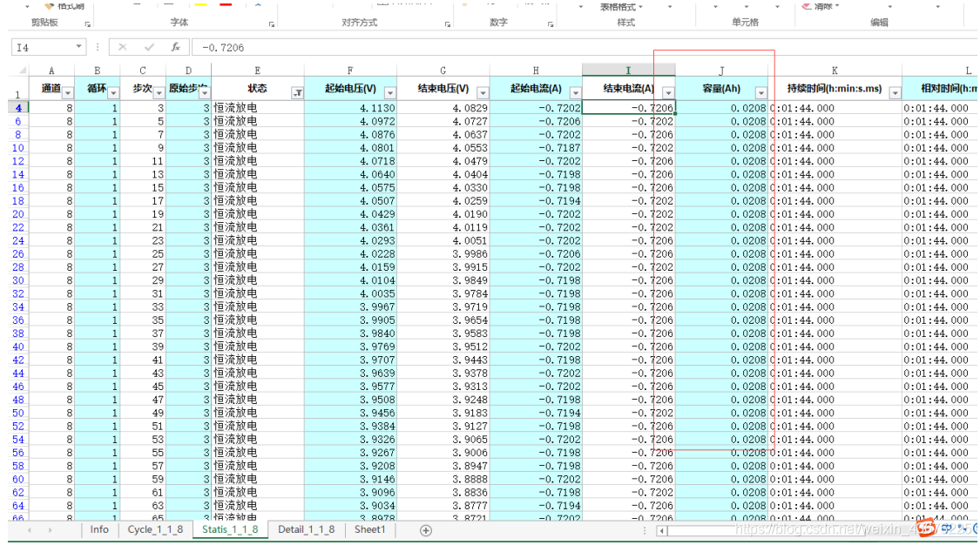Select column J header
Viewport: 980px width, 545px height.
coord(721,71)
